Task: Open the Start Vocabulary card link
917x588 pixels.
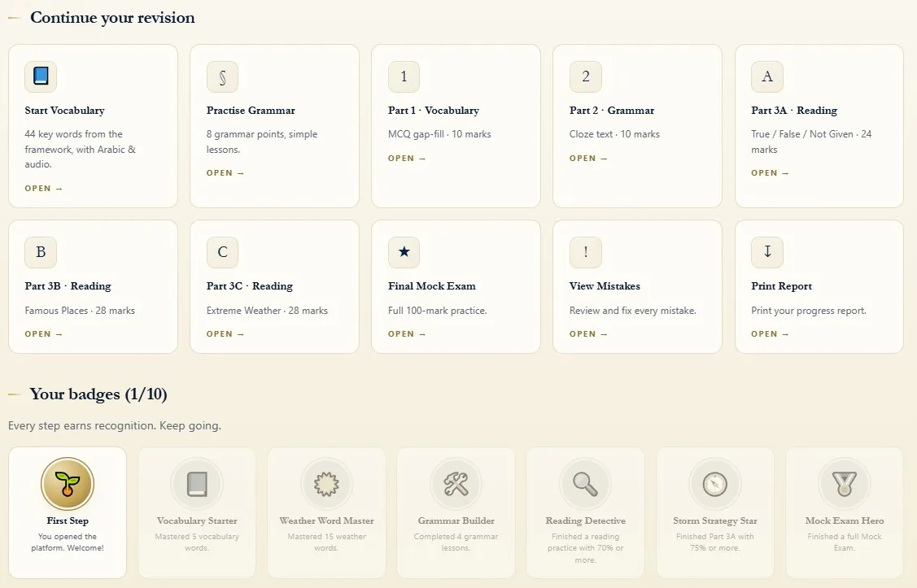Action: point(43,188)
